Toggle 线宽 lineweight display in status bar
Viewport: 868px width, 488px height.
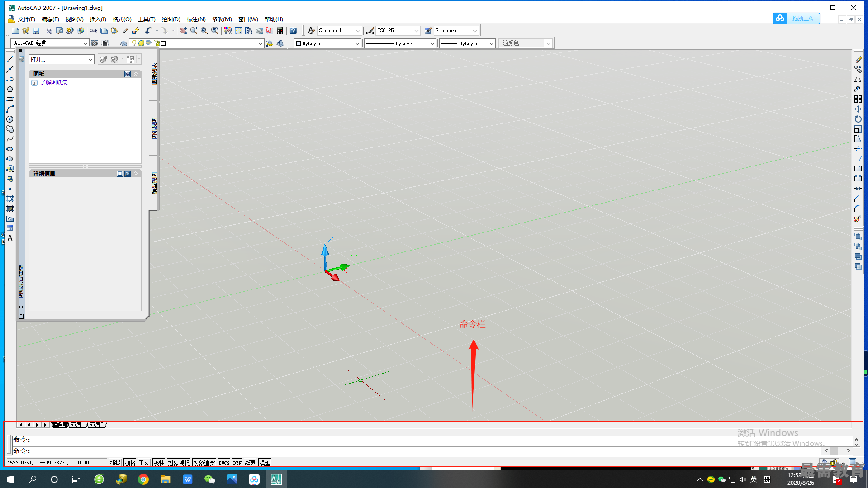pos(250,463)
